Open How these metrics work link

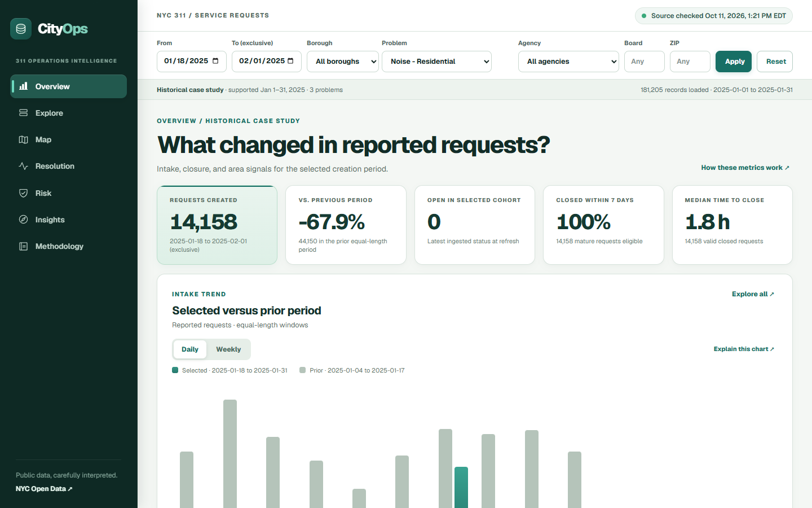(745, 168)
